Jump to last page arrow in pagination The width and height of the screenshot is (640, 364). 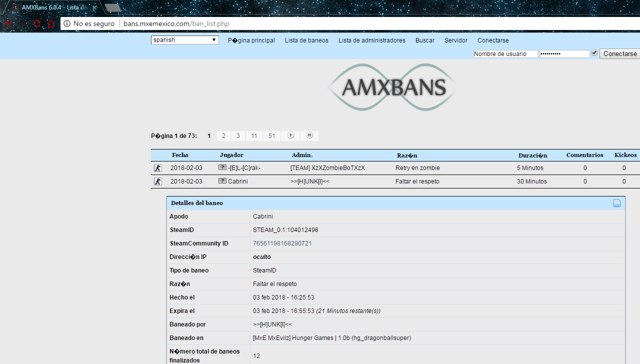pyautogui.click(x=309, y=135)
